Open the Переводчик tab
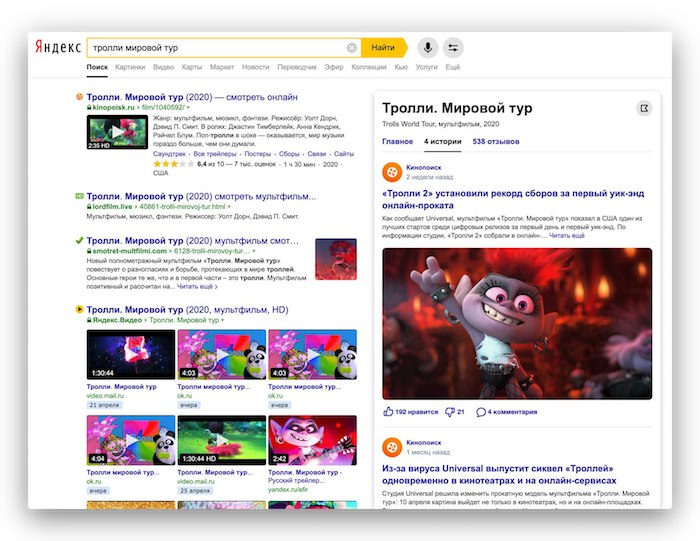Viewport: 700px width, 541px height. point(297,67)
